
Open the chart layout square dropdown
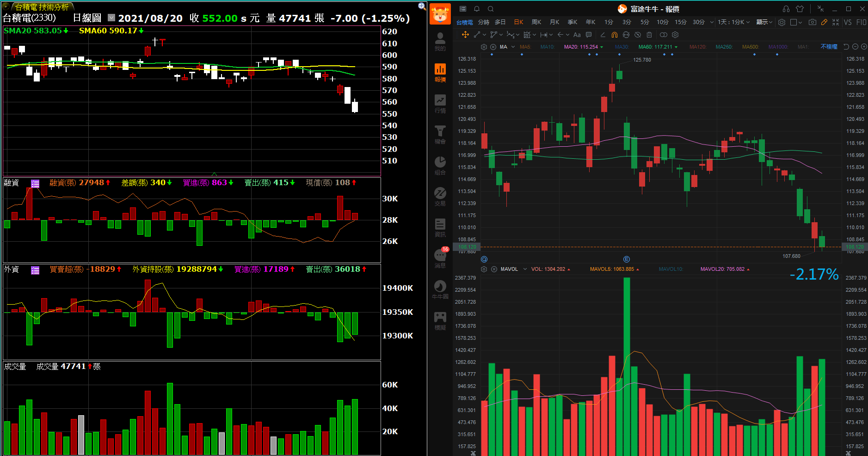[x=796, y=22]
